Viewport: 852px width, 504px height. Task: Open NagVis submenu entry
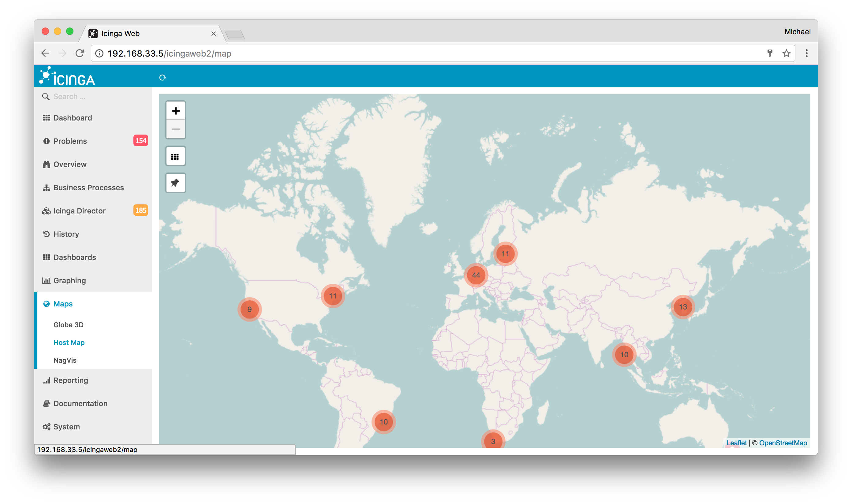pyautogui.click(x=65, y=360)
